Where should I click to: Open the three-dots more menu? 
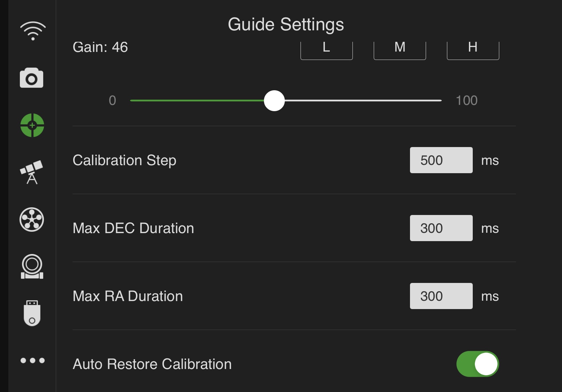pyautogui.click(x=32, y=360)
